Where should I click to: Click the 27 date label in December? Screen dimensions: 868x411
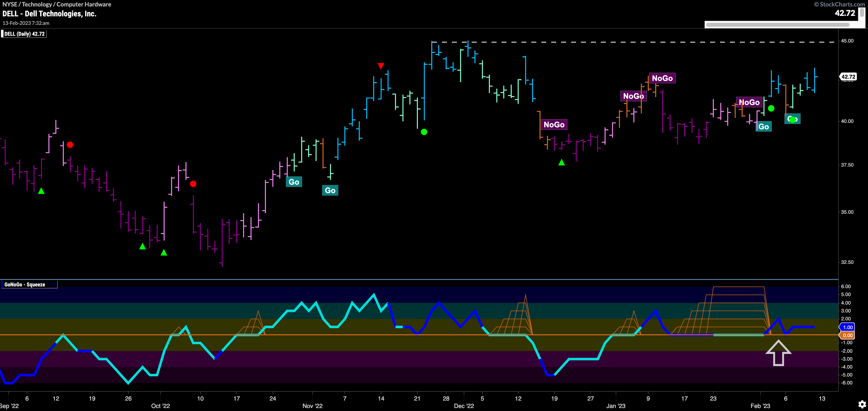(x=590, y=399)
